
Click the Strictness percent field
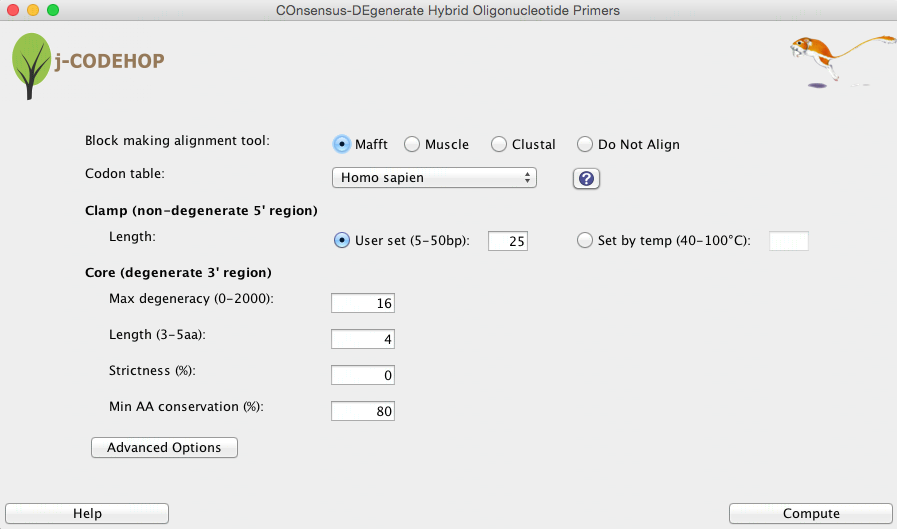(x=363, y=375)
